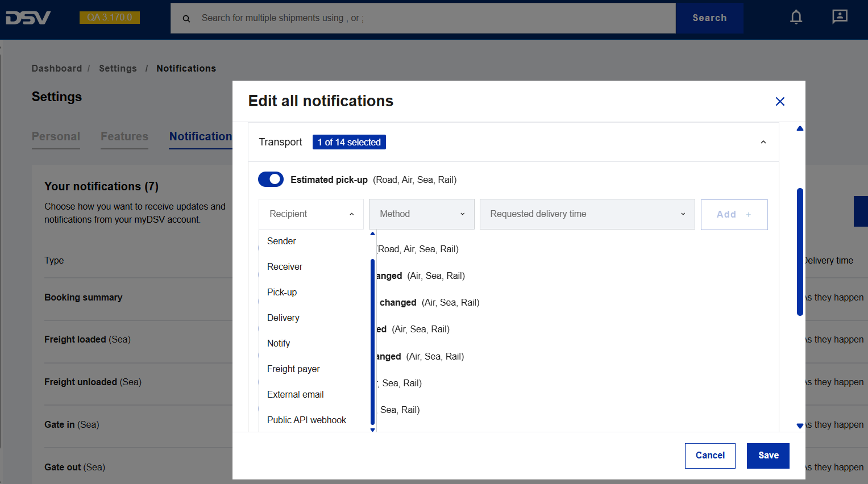The image size is (868, 484).
Task: Click the modal scrollbar up arrow
Action: [x=800, y=129]
